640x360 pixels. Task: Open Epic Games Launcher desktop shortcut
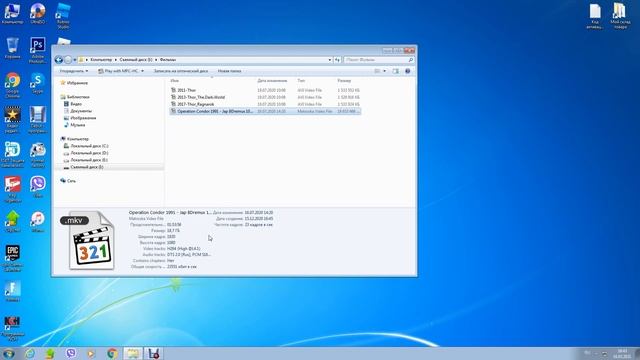tap(12, 258)
